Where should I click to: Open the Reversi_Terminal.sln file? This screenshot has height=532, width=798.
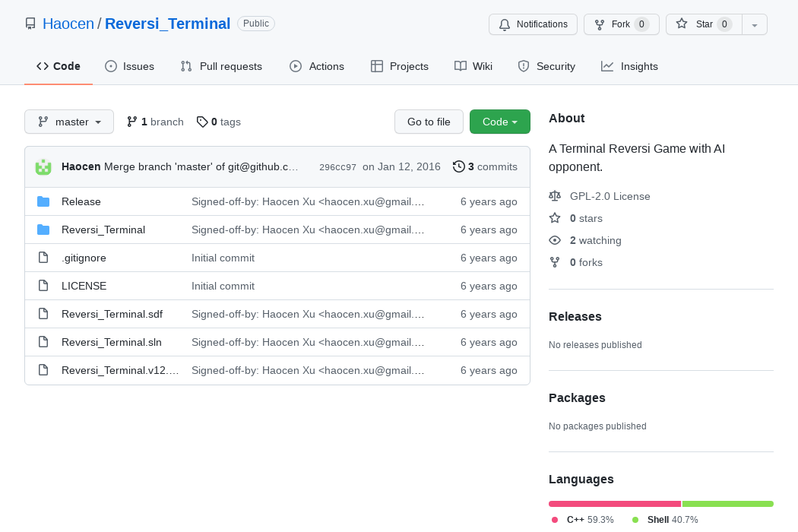point(112,342)
